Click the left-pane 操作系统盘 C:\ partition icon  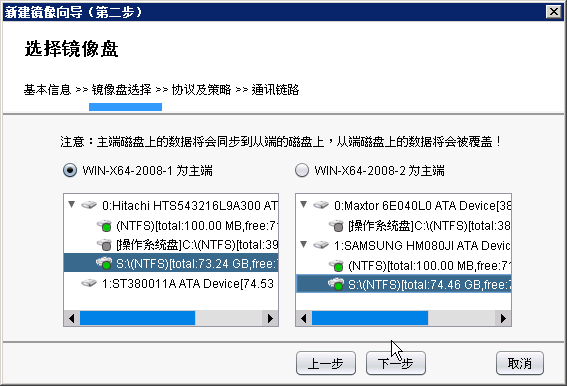(x=104, y=245)
